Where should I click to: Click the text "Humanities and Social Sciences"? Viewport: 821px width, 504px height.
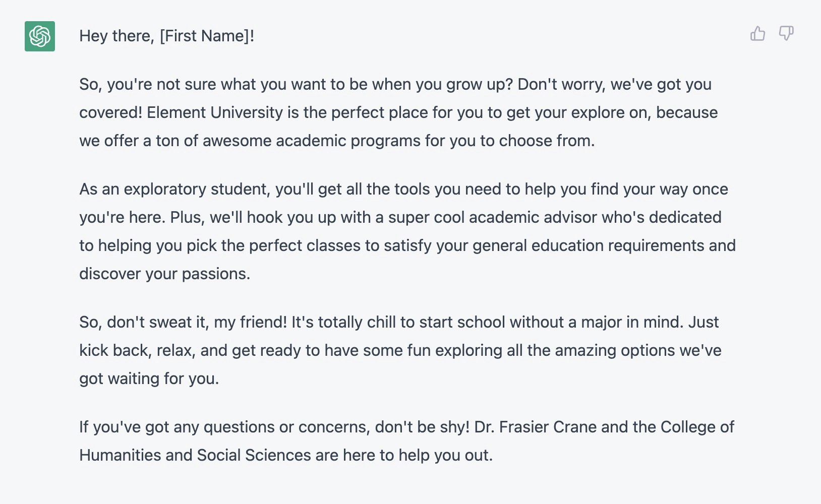[195, 455]
